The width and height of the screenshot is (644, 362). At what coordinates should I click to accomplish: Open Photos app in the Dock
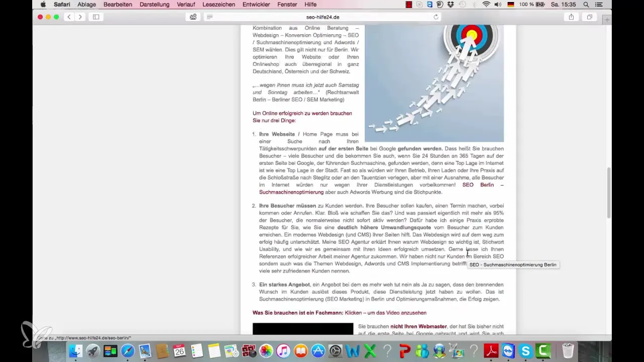click(266, 350)
